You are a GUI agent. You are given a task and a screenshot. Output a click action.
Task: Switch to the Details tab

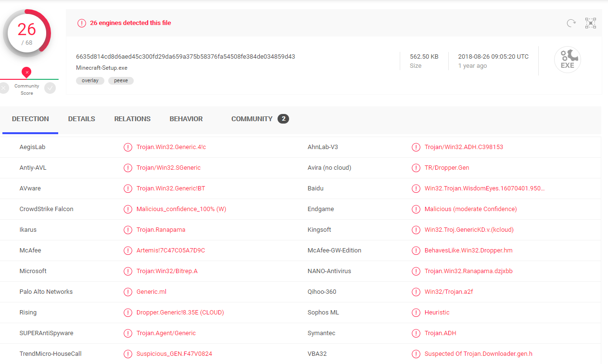click(81, 119)
